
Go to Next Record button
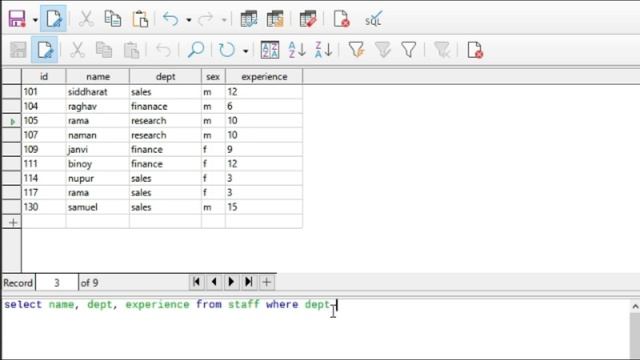231,282
